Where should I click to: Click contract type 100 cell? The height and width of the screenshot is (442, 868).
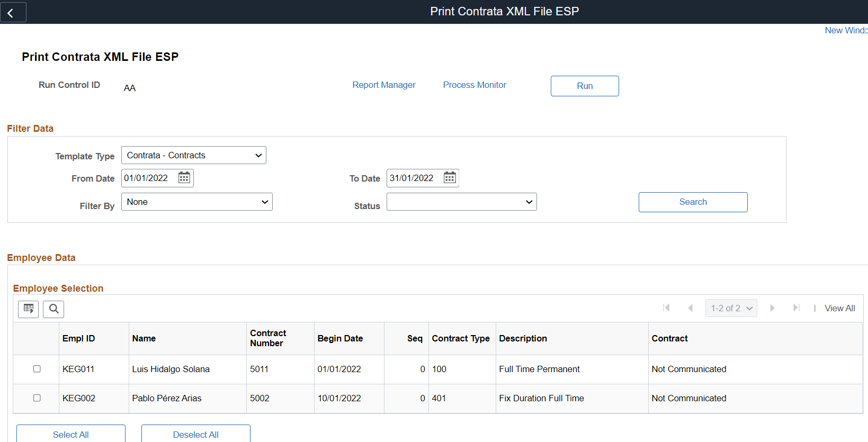click(439, 369)
